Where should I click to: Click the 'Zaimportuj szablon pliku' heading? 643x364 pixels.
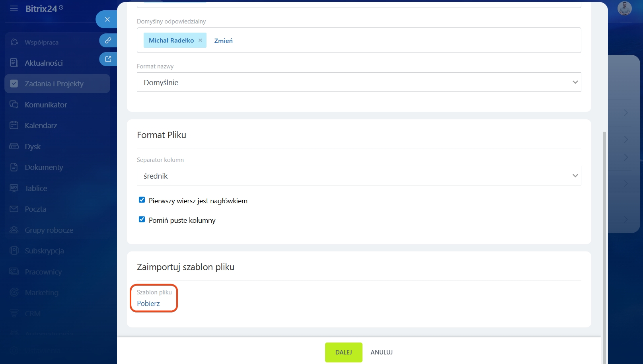[x=185, y=267]
